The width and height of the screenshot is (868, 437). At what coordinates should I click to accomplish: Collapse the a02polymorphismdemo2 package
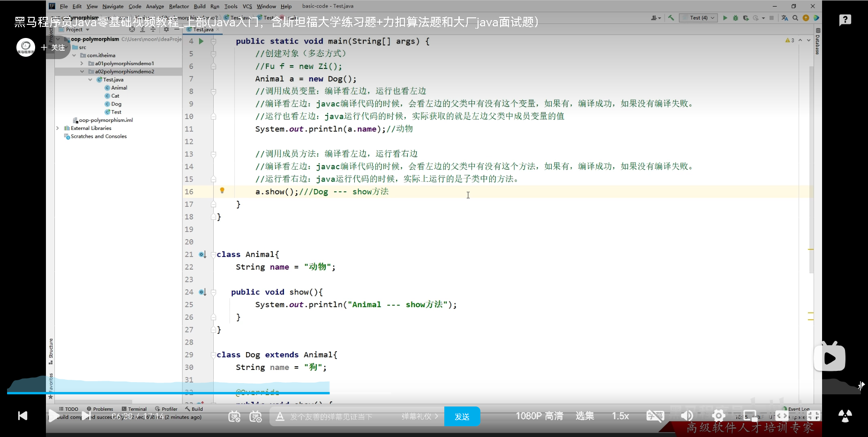tap(82, 72)
